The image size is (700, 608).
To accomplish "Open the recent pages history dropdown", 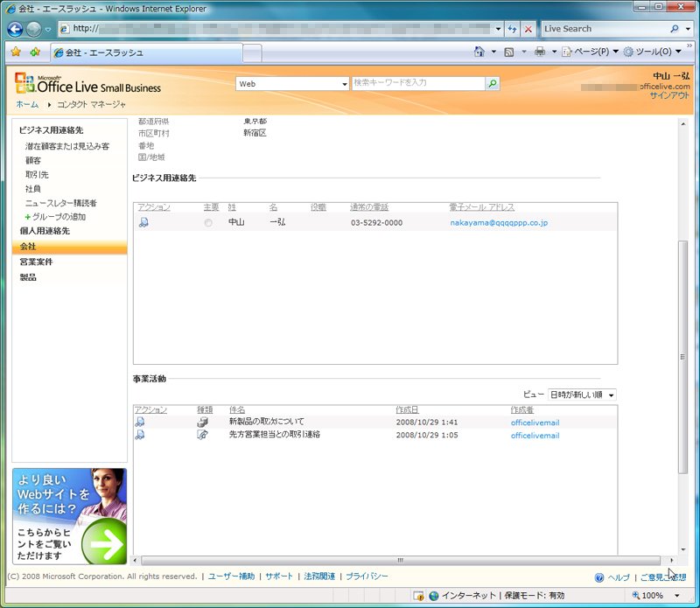I will coord(48,30).
